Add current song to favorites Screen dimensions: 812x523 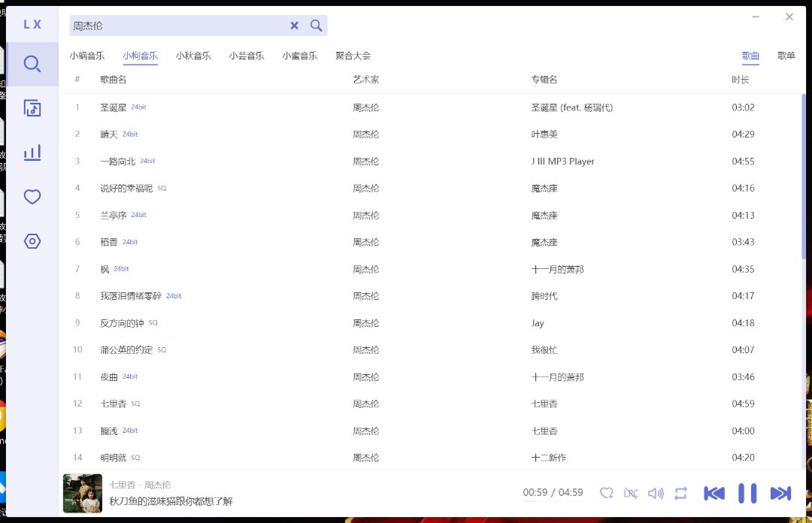click(606, 493)
